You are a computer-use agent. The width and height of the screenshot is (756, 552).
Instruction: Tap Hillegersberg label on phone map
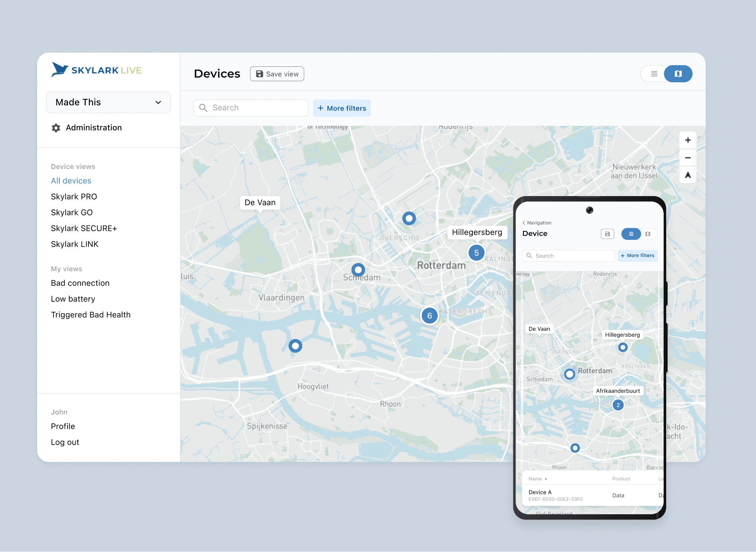point(622,335)
